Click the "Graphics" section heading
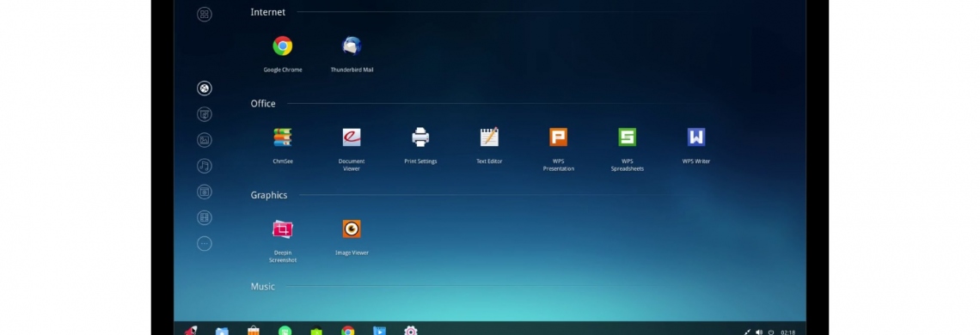The image size is (980, 335). coord(269,195)
